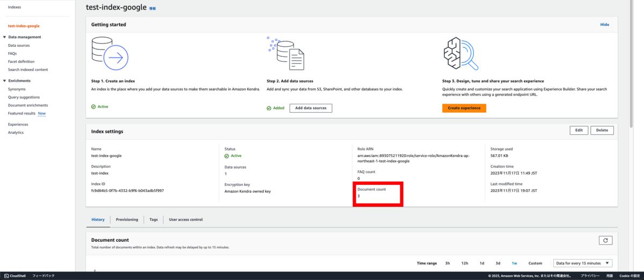Open Analytics in the sidebar

pos(16,132)
